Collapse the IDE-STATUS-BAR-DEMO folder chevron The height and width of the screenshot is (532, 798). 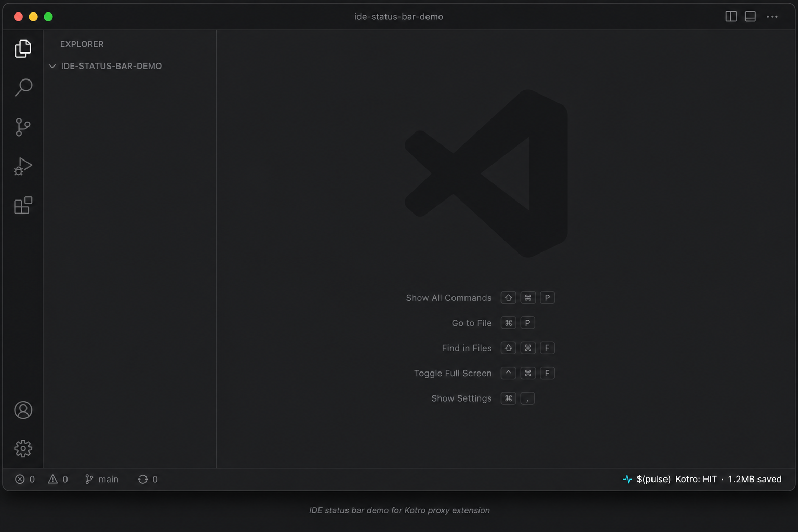[x=52, y=66]
